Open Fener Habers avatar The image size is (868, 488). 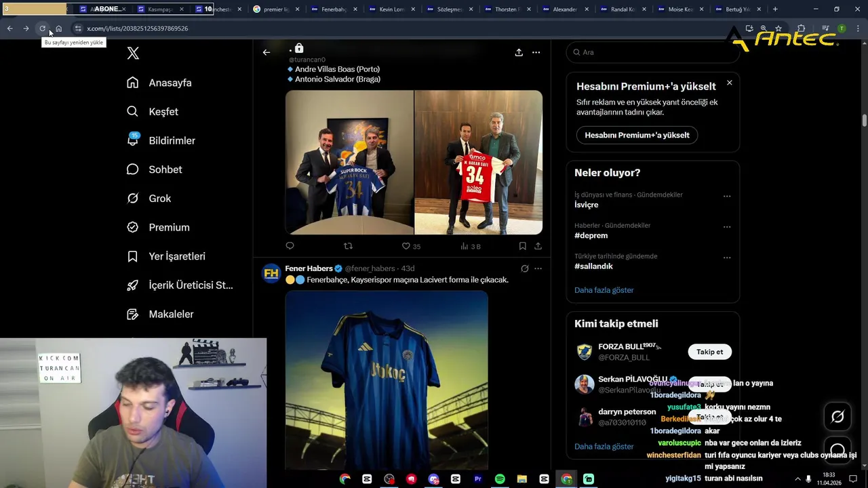[x=271, y=273]
